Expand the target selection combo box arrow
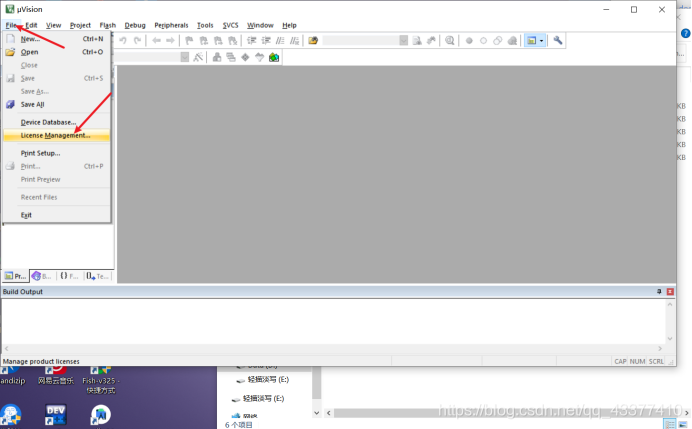 pos(185,57)
